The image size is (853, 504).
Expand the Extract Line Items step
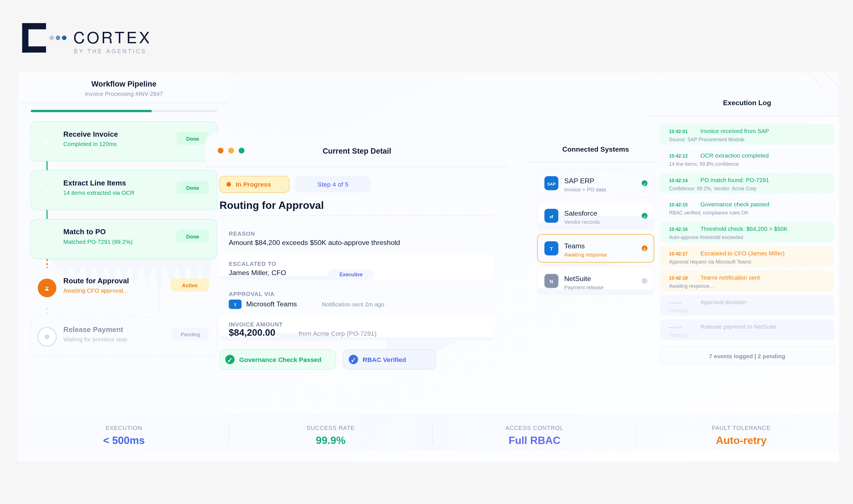[124, 190]
